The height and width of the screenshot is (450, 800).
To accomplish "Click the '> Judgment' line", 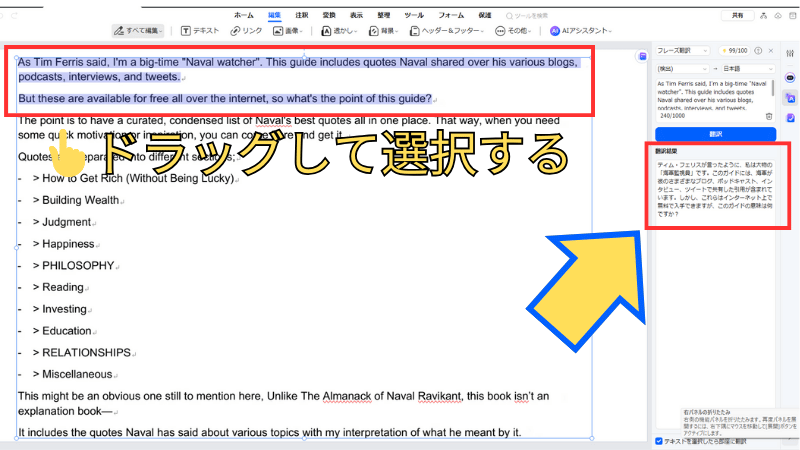I will 62,222.
